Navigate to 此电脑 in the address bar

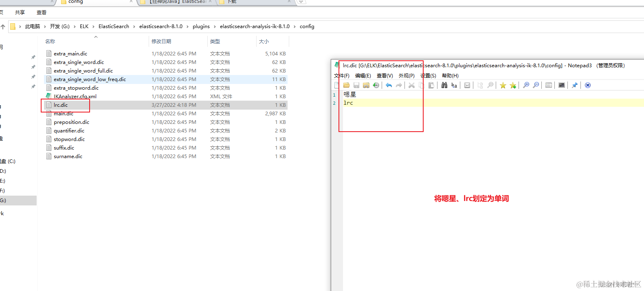tap(33, 26)
